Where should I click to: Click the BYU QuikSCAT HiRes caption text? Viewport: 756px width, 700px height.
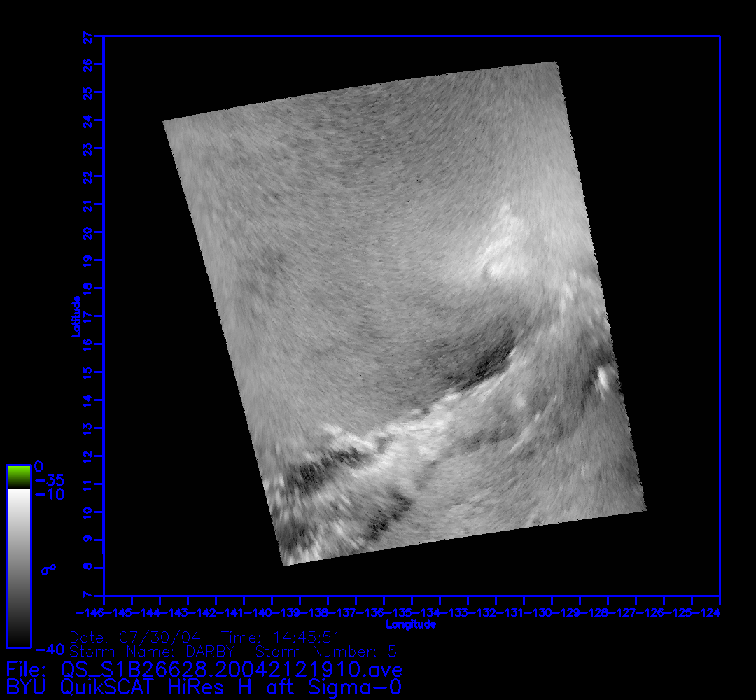[x=204, y=687]
